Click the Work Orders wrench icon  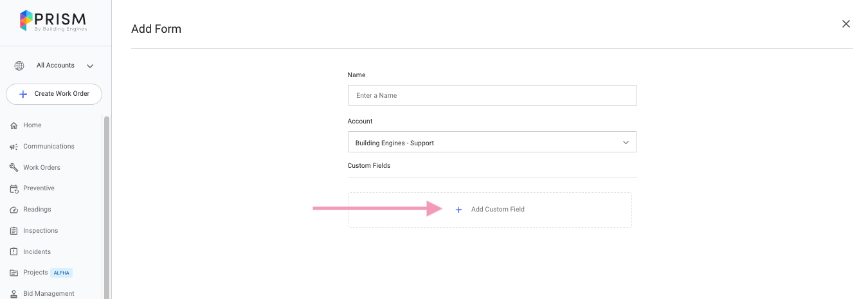click(x=14, y=167)
